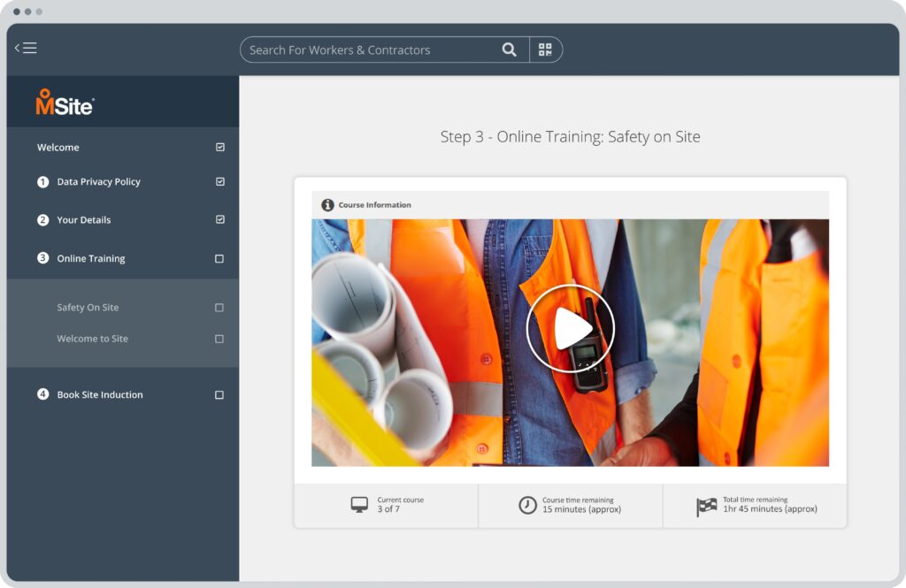Select the step 3 numbered circle icon
Screen dimensions: 906x588
click(42, 258)
